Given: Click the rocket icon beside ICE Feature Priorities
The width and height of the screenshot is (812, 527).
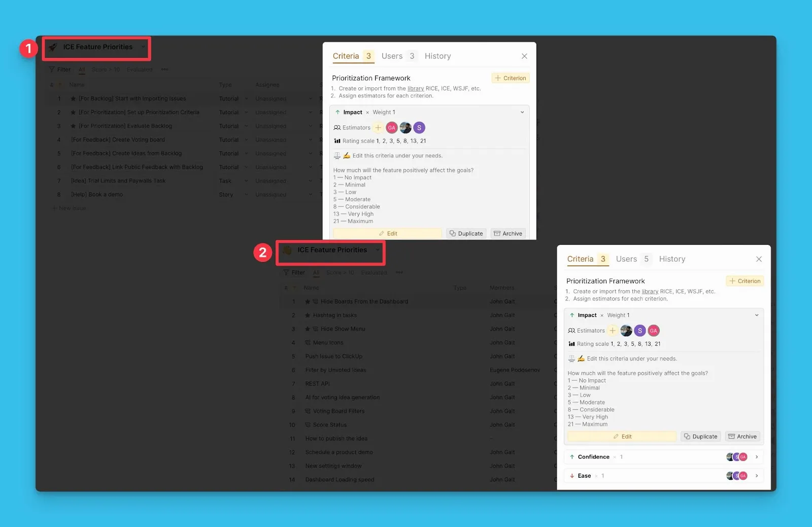Looking at the screenshot, I should pos(53,47).
